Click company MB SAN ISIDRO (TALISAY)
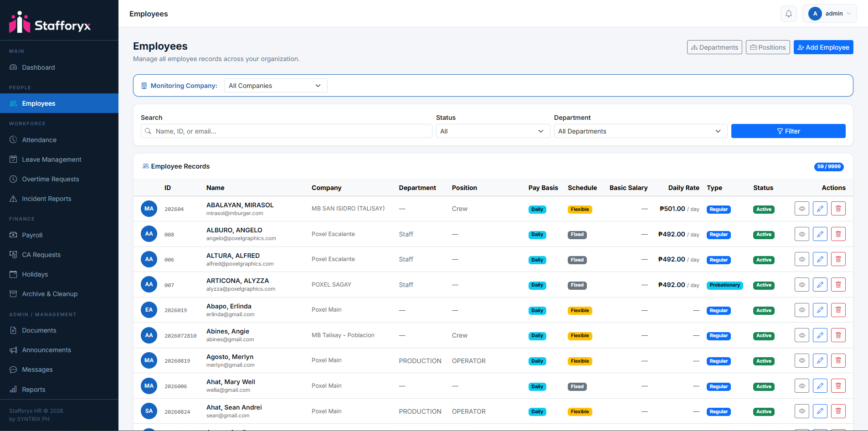 [x=348, y=209]
